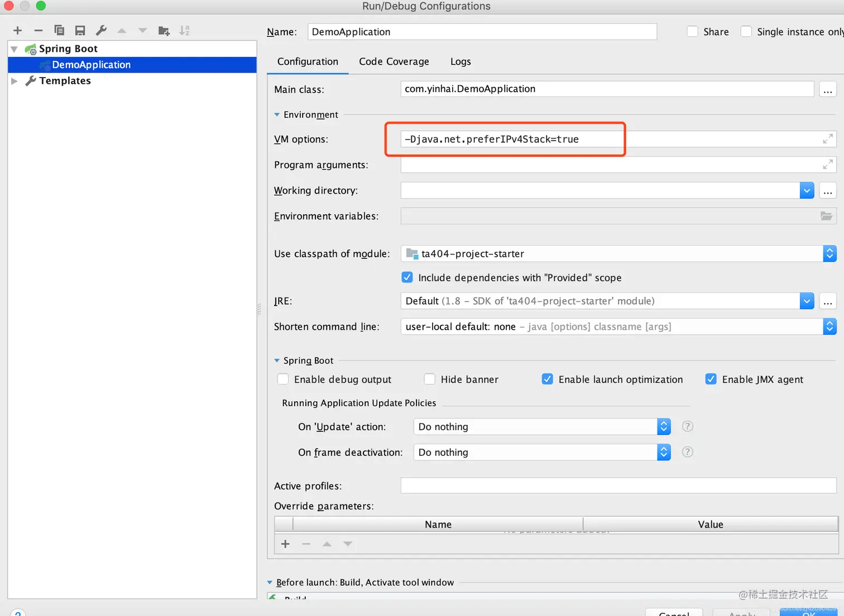
Task: Move override parameter up
Action: point(327,544)
